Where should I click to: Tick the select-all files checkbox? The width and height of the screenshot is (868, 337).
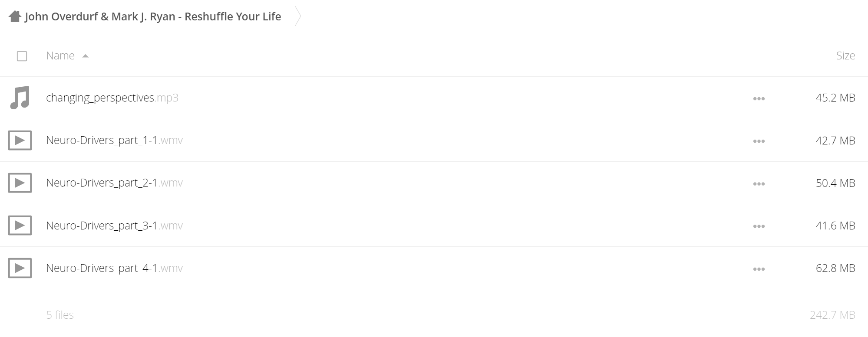pyautogui.click(x=22, y=56)
